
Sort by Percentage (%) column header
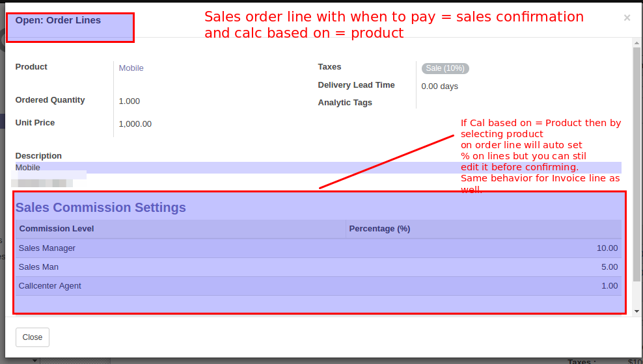pos(379,229)
